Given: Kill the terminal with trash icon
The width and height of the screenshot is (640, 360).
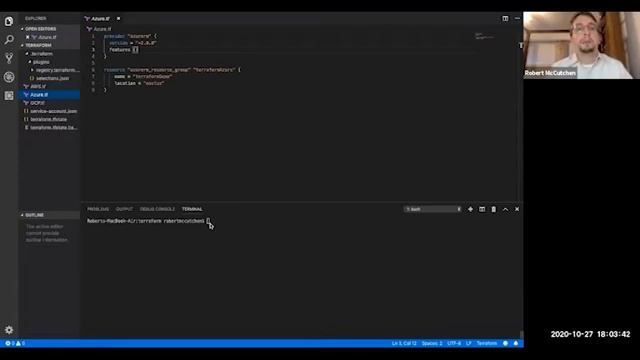Looking at the screenshot, I should pos(493,209).
